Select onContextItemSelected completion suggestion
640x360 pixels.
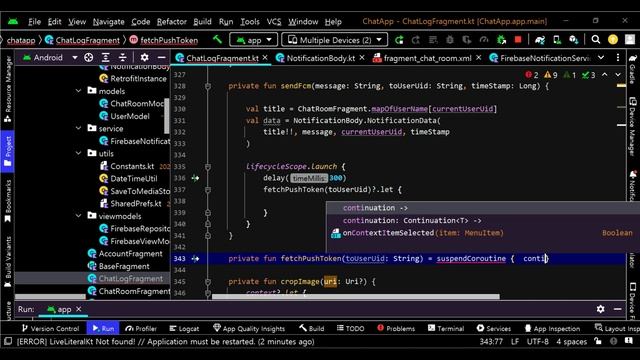click(483, 233)
